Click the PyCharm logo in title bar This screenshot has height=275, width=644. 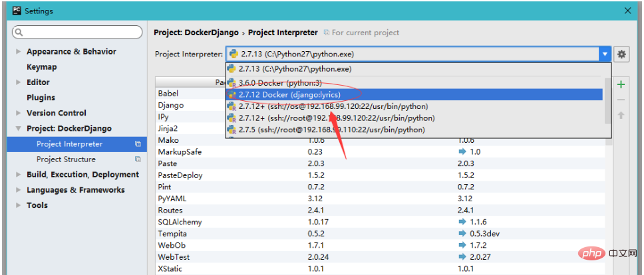pos(17,11)
